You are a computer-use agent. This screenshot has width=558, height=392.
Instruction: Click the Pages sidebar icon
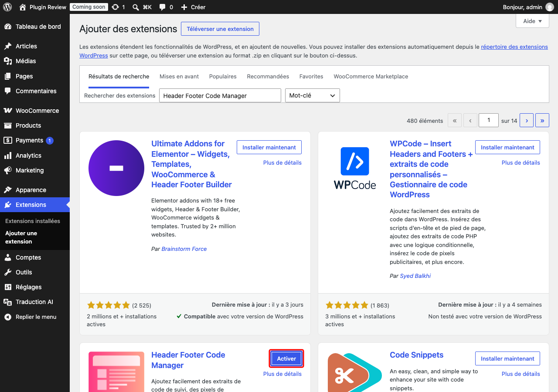coord(8,76)
